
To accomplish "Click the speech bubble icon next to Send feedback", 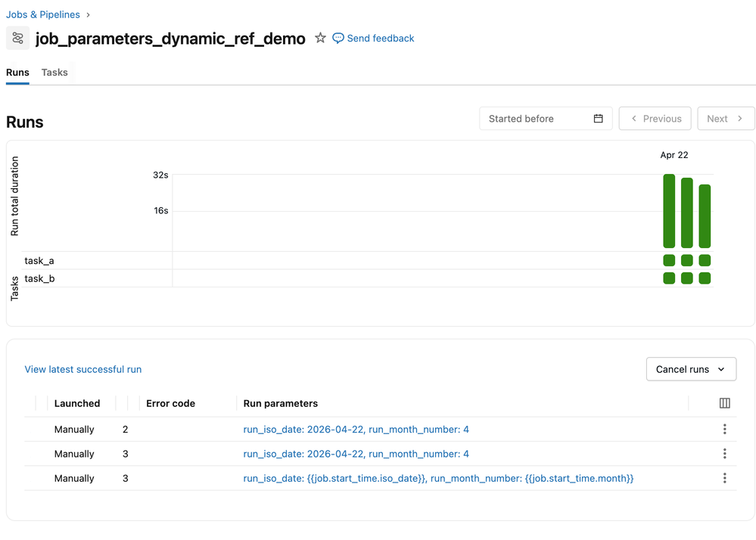I will pos(338,38).
